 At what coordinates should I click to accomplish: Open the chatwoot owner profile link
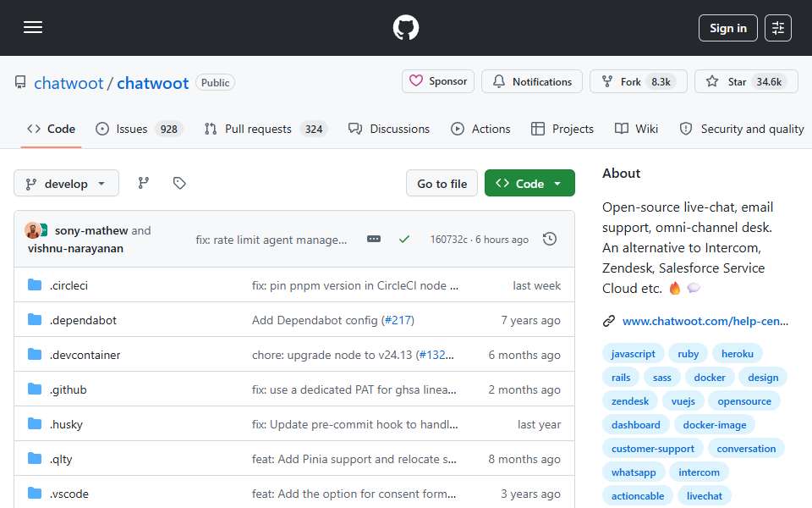tap(69, 83)
